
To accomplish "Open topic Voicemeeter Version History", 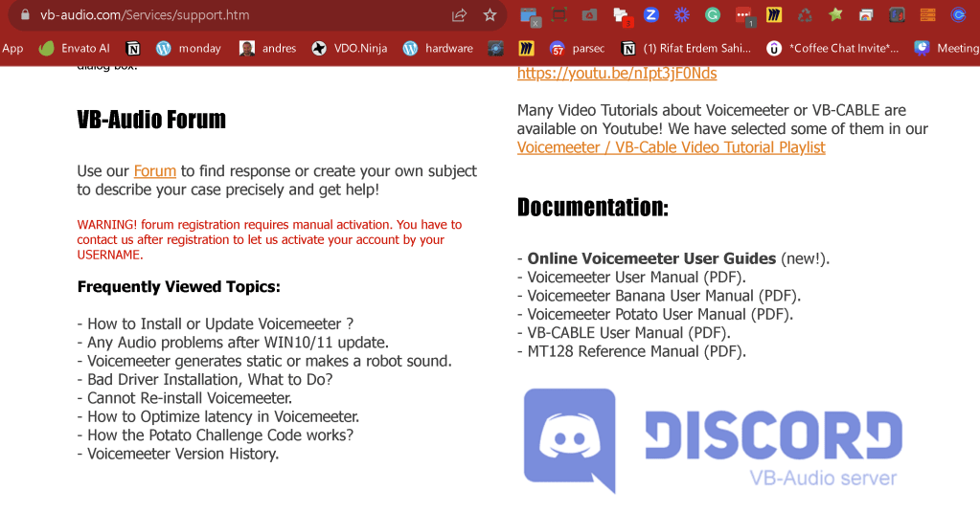I will pos(183,454).
